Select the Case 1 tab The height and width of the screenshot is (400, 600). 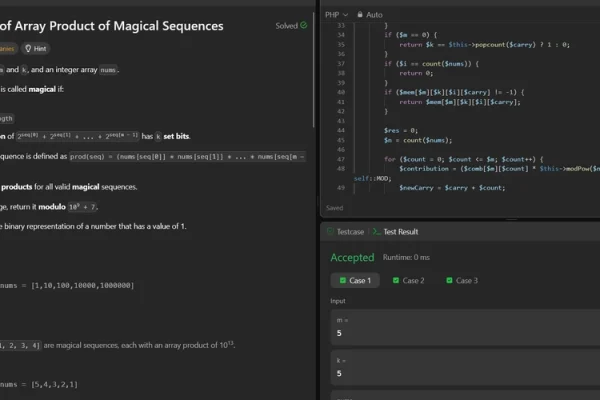pos(355,280)
